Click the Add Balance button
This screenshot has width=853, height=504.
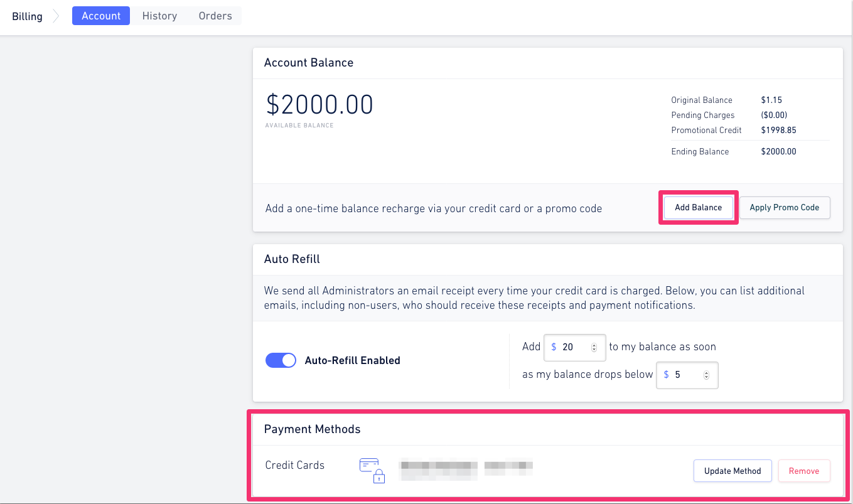click(x=698, y=208)
